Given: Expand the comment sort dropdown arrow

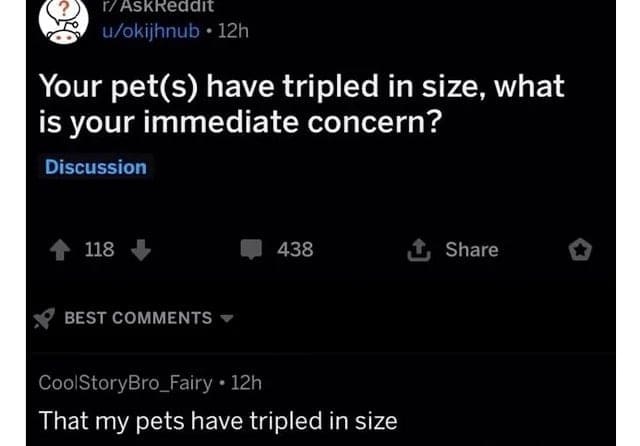Looking at the screenshot, I should [226, 318].
